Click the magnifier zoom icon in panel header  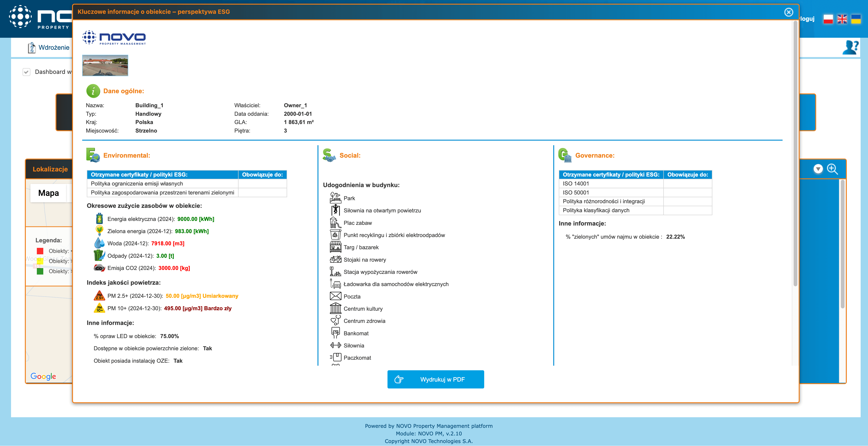(832, 169)
